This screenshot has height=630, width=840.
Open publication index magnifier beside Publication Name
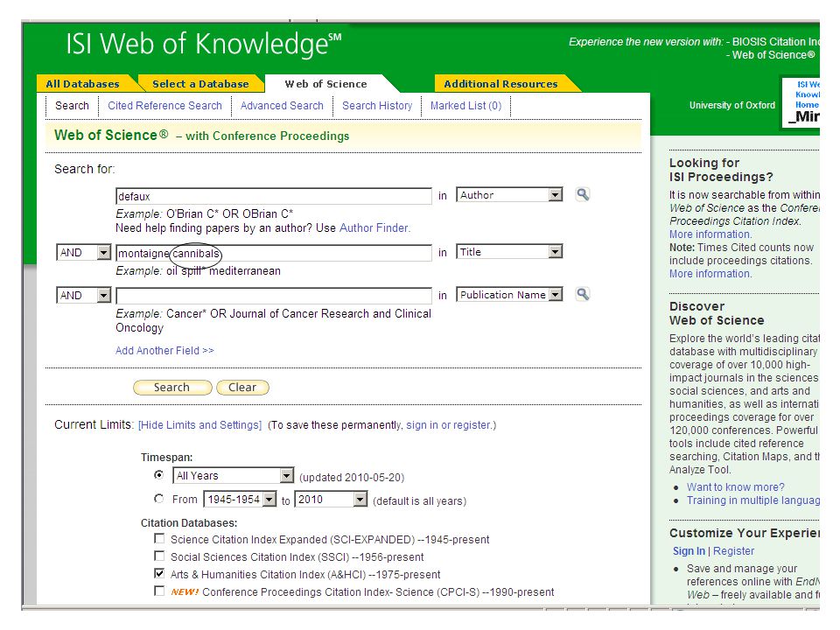pyautogui.click(x=583, y=294)
